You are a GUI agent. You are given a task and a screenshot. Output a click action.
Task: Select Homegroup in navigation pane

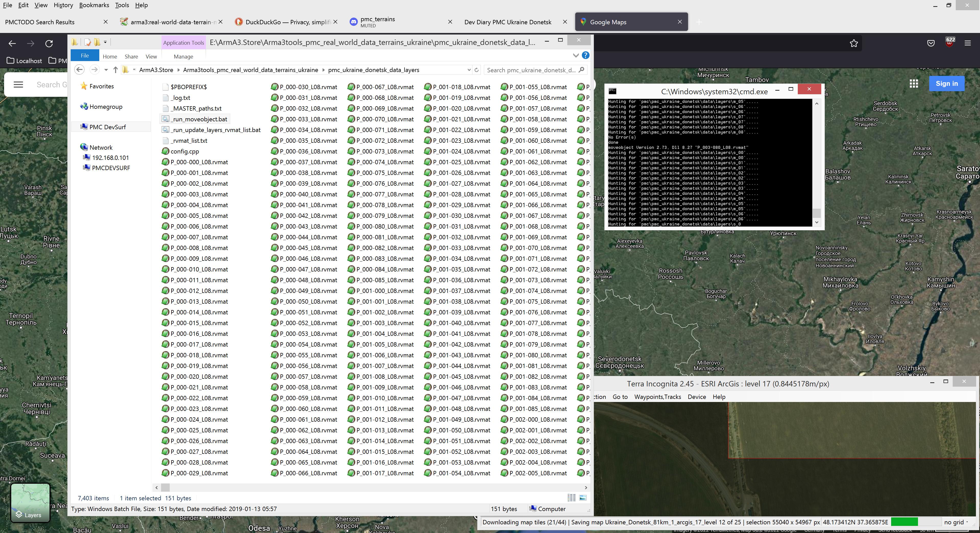(101, 106)
